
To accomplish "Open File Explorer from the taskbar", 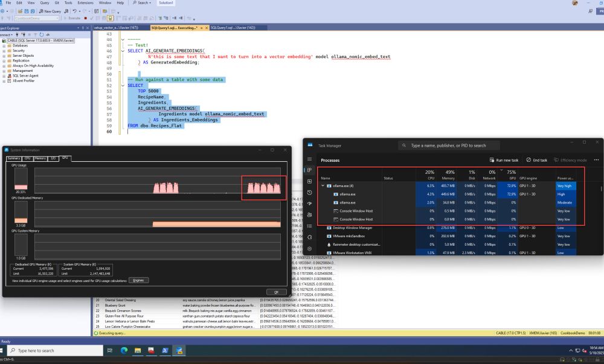I will click(138, 351).
